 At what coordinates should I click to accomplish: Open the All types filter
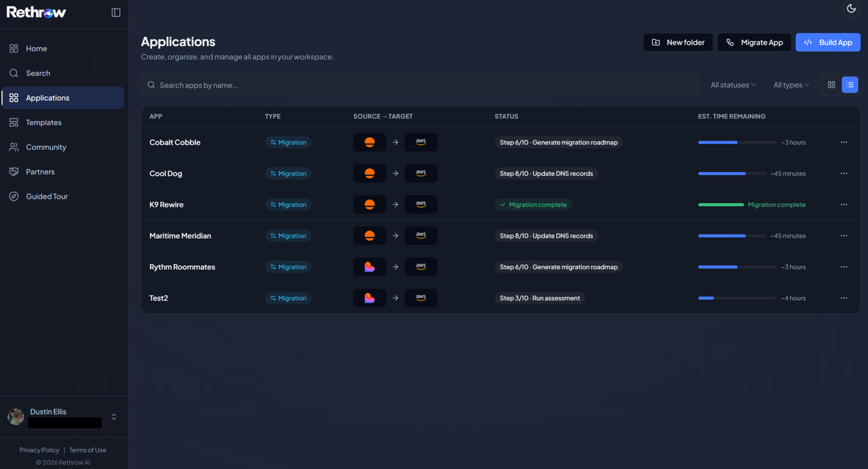pyautogui.click(x=791, y=85)
